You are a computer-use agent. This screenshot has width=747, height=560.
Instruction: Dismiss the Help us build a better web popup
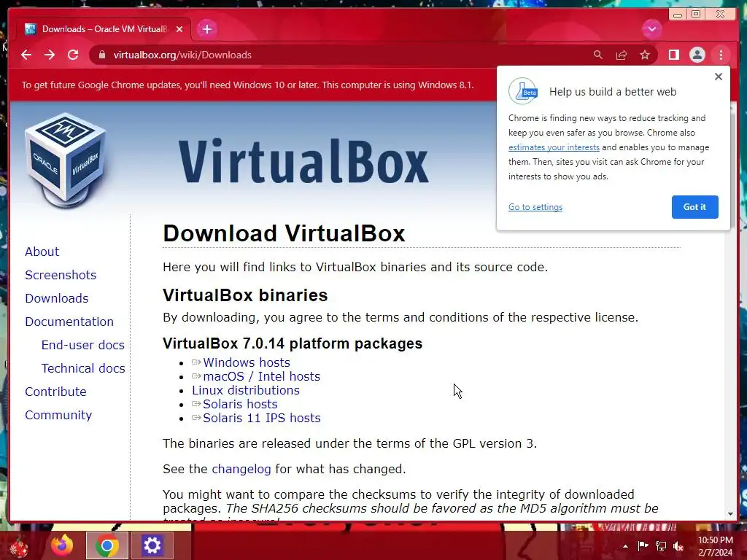point(719,77)
